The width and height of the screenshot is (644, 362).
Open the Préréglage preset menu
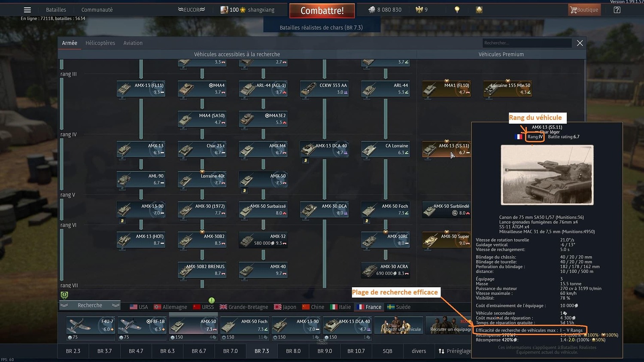[454, 351]
